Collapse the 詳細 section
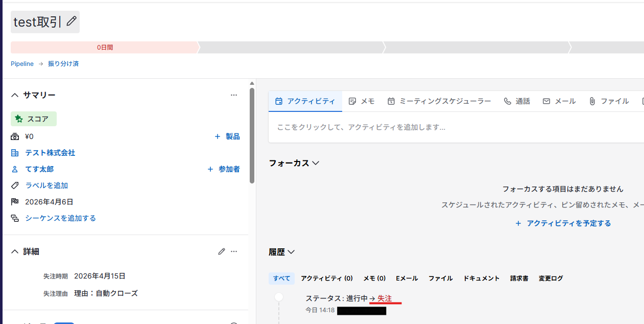Viewport: 644px width, 324px height. [15, 251]
